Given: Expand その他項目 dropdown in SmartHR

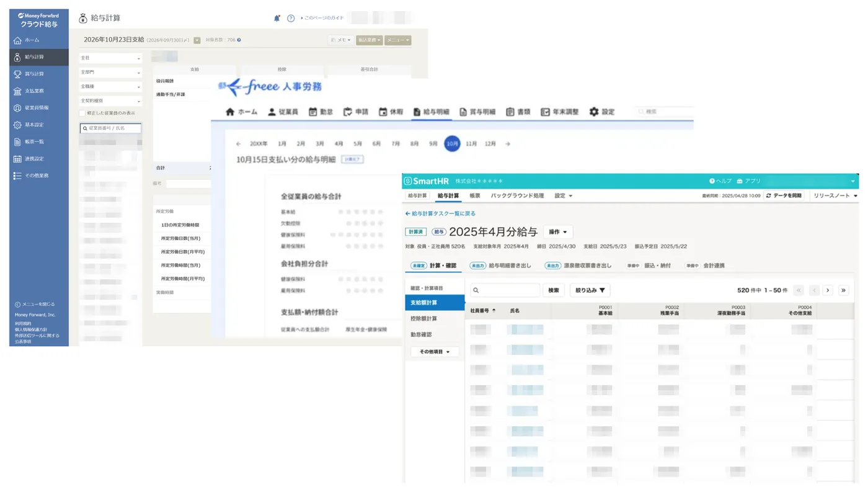Looking at the screenshot, I should [x=435, y=352].
